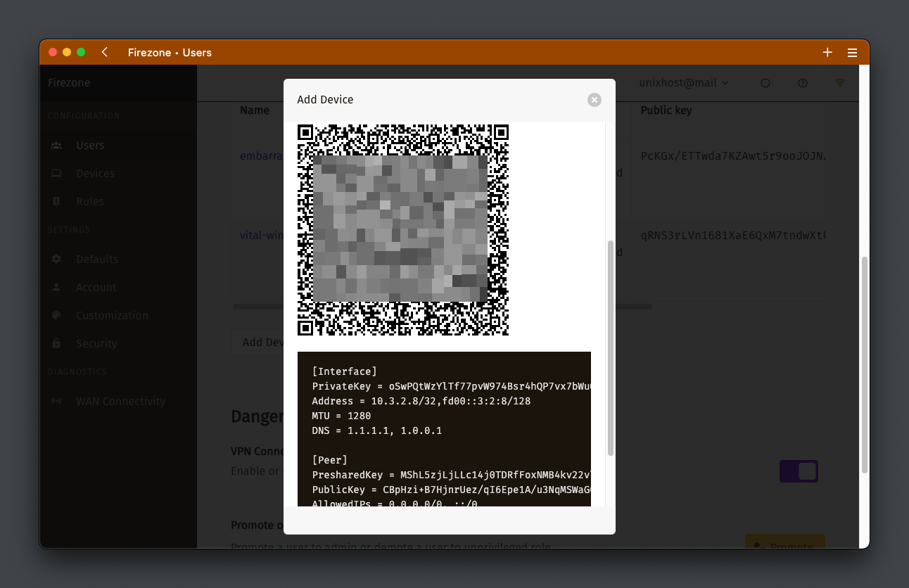Open the Users section icon in the sidebar
This screenshot has width=909, height=588.
(56, 146)
